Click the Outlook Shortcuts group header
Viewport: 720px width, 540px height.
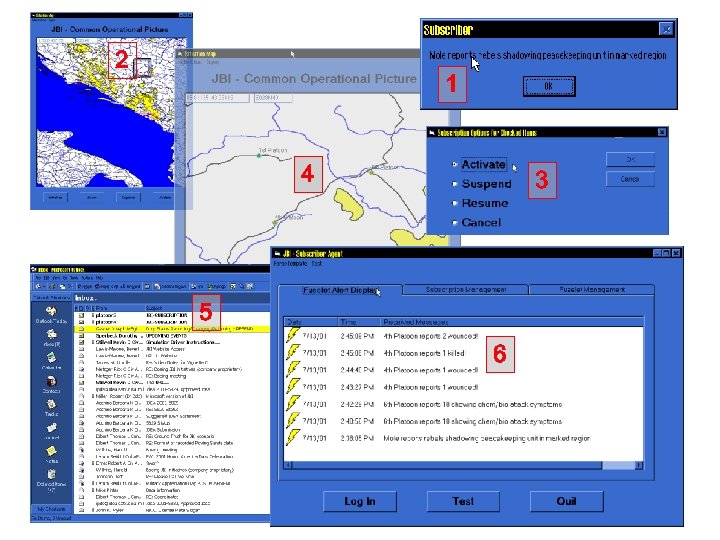51,298
